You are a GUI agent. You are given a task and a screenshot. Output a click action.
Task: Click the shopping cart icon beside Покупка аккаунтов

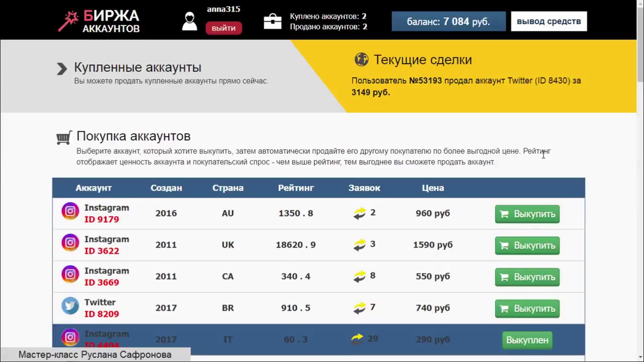pos(64,138)
